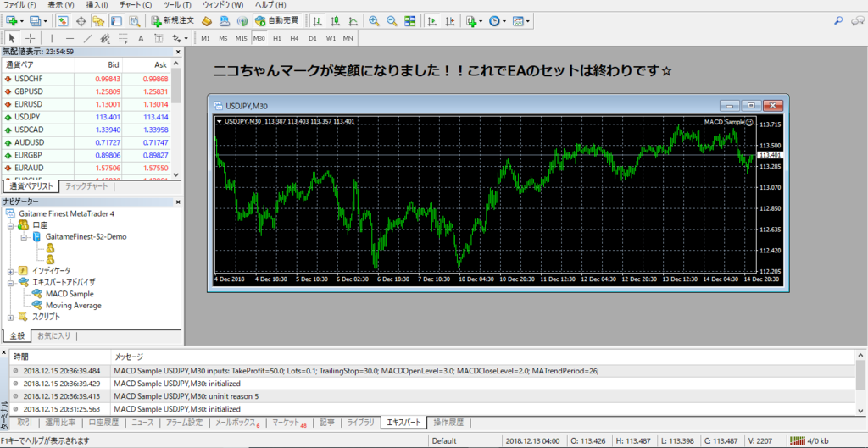Close the Market Watch panel
This screenshot has width=868, height=448.
(178, 52)
